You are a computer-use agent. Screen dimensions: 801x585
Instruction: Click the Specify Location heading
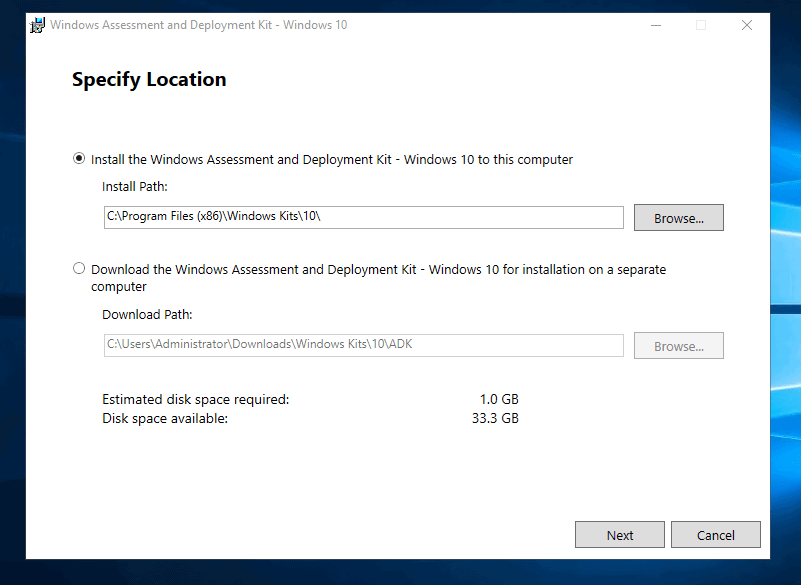point(148,79)
